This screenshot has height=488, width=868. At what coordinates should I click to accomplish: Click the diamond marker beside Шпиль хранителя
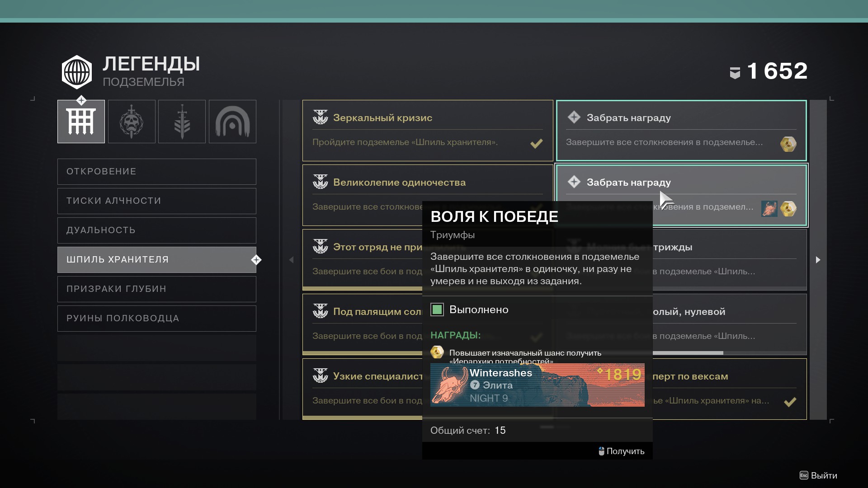pos(256,260)
